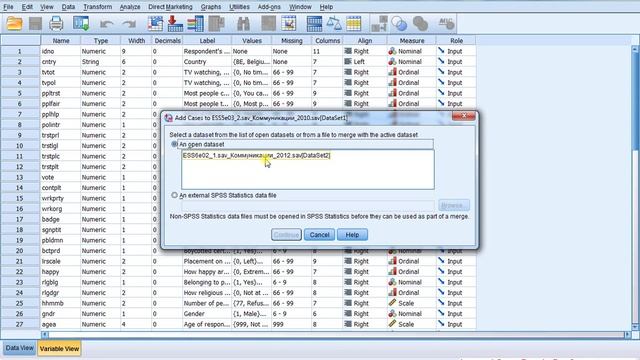The height and width of the screenshot is (360, 640).
Task: Open the Window menu
Action: point(300,7)
